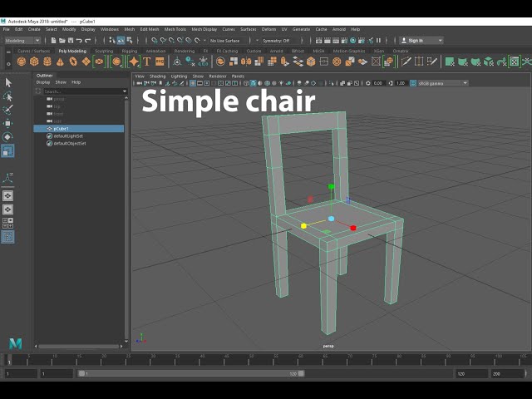Screen dimensions: 532x399
Task: Open the Mesh menu
Action: 130,29
